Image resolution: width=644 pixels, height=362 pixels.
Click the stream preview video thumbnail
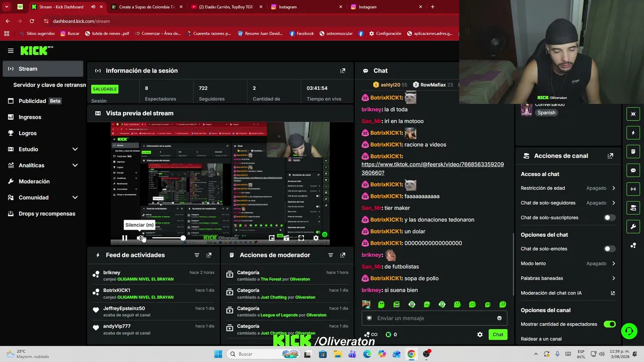220,184
